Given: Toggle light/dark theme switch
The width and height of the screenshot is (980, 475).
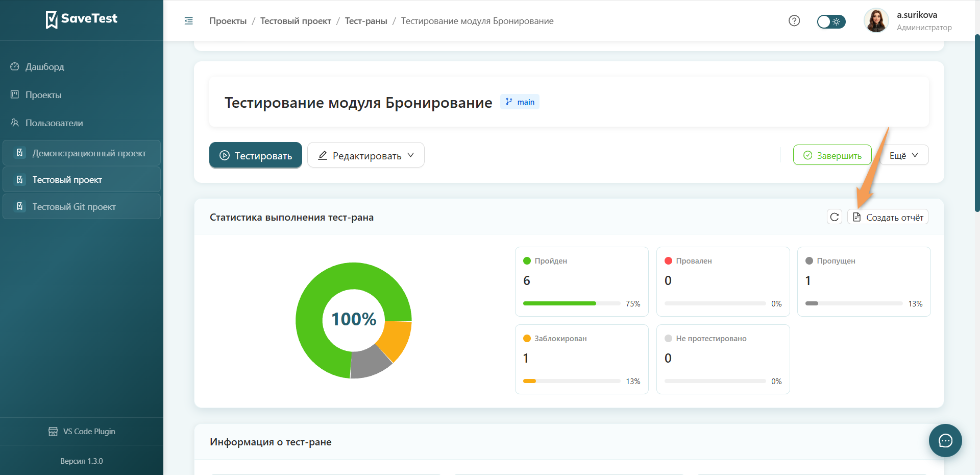Looking at the screenshot, I should point(831,21).
